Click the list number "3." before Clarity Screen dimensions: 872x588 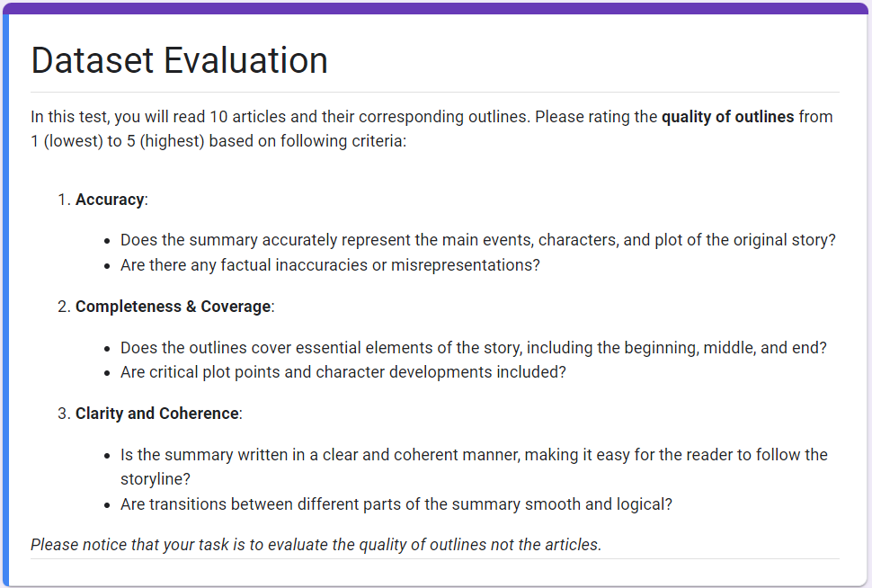[x=64, y=414]
